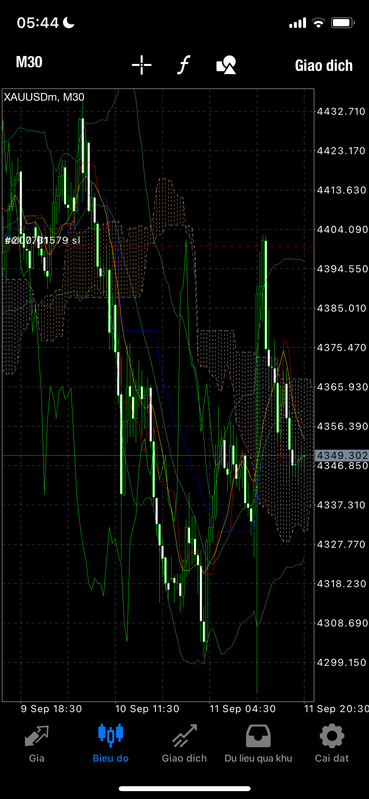The height and width of the screenshot is (799, 369).
Task: Click the 4413.630 price axis label
Action: click(x=341, y=190)
